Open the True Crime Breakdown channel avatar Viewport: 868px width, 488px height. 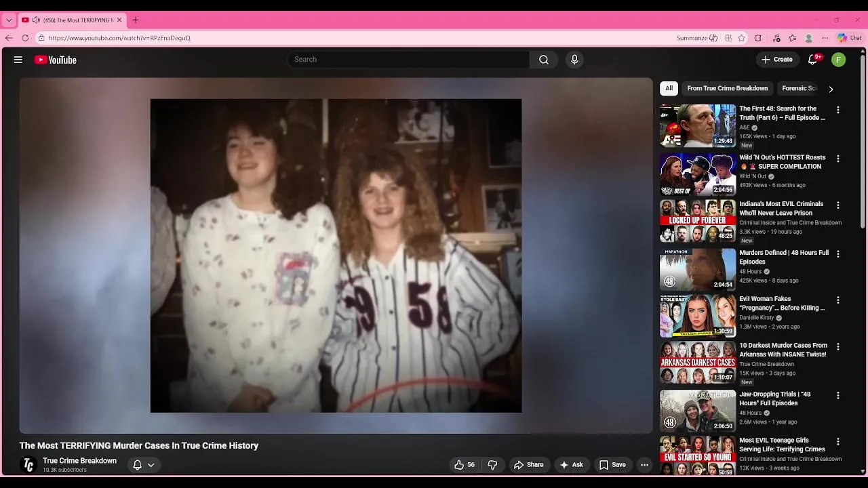(x=28, y=465)
